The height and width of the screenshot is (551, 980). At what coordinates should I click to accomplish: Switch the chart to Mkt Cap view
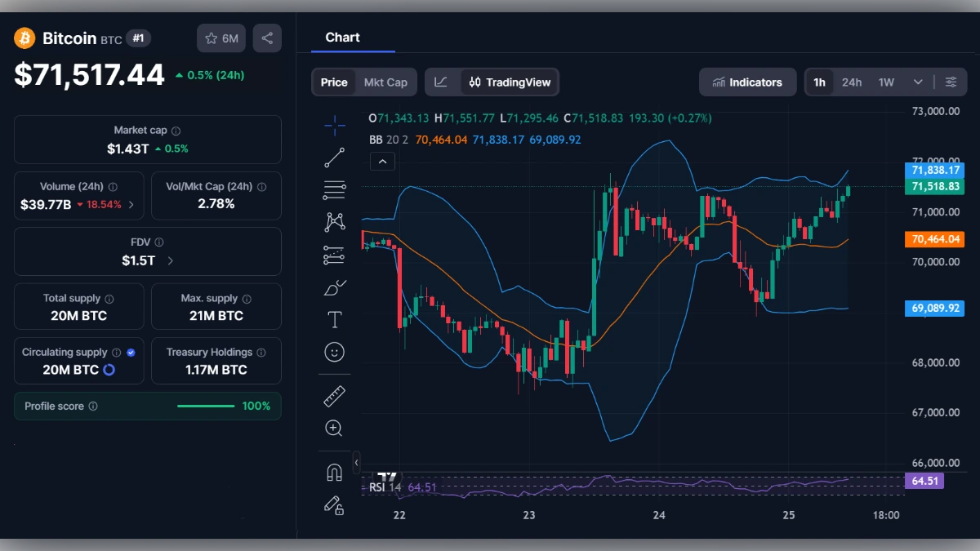tap(386, 82)
